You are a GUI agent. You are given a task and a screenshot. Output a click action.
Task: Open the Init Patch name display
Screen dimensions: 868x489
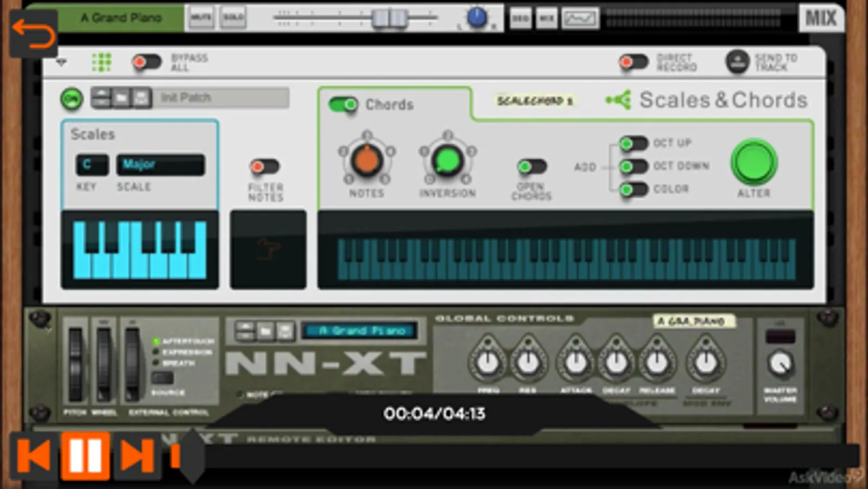click(x=220, y=98)
